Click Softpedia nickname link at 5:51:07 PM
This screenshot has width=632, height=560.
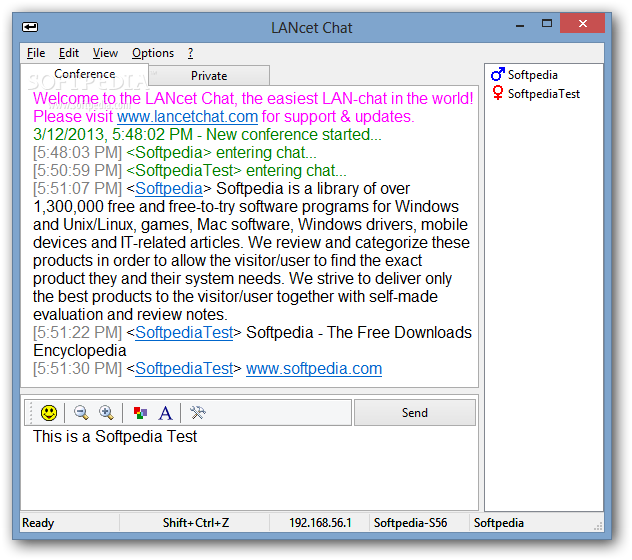click(169, 189)
